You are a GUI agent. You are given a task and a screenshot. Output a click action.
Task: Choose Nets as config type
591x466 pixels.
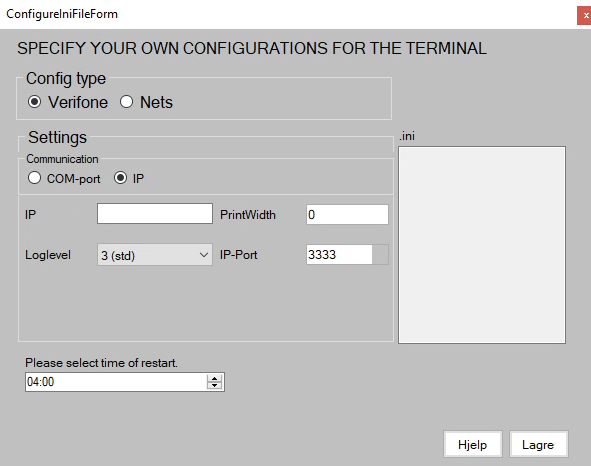click(x=146, y=102)
